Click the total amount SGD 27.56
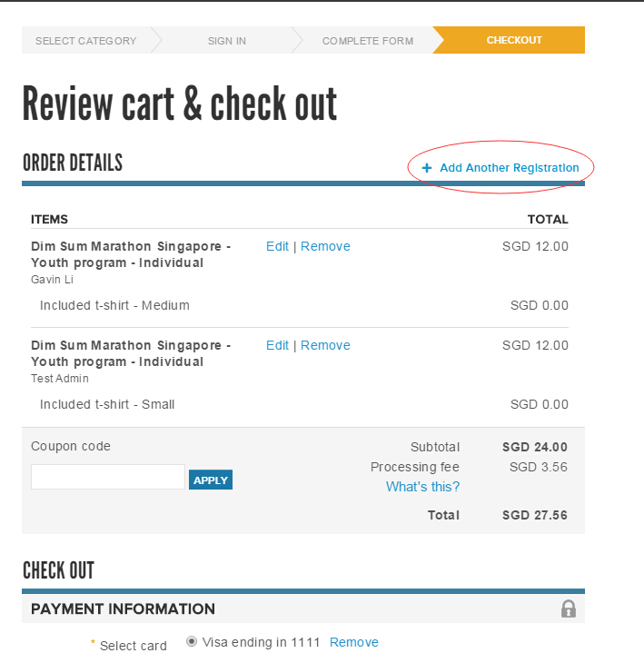Screen dimensions: 644x663 (x=534, y=515)
